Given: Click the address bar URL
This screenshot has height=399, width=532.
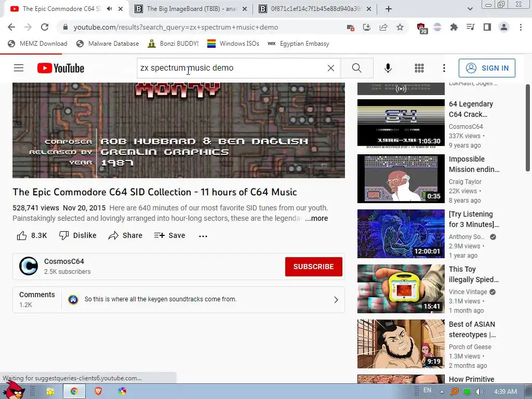Looking at the screenshot, I should coord(176,27).
